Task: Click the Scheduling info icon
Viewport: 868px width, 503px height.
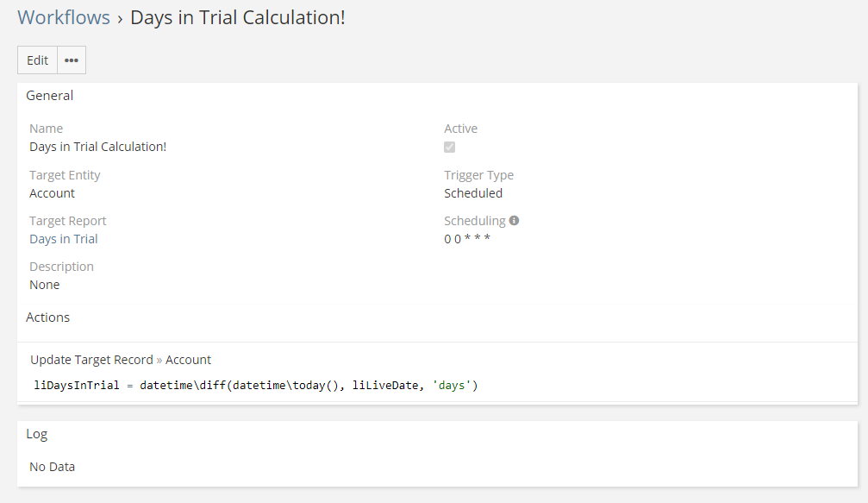Action: click(x=515, y=221)
